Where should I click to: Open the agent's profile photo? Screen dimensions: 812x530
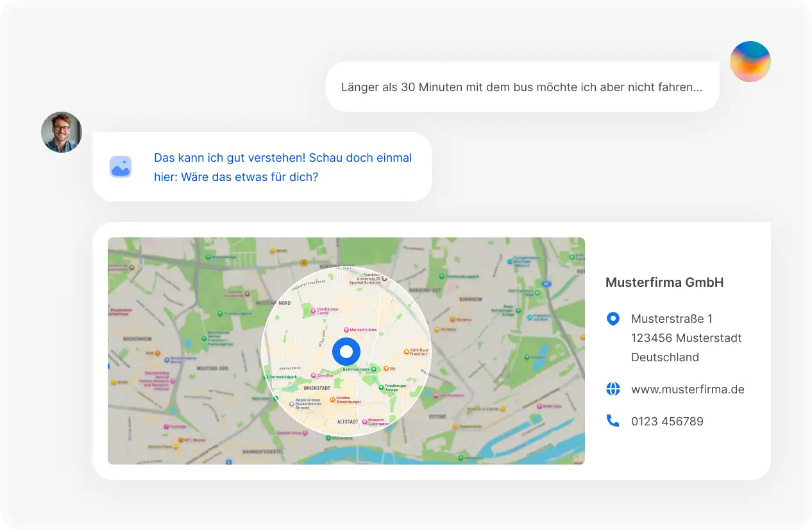62,132
